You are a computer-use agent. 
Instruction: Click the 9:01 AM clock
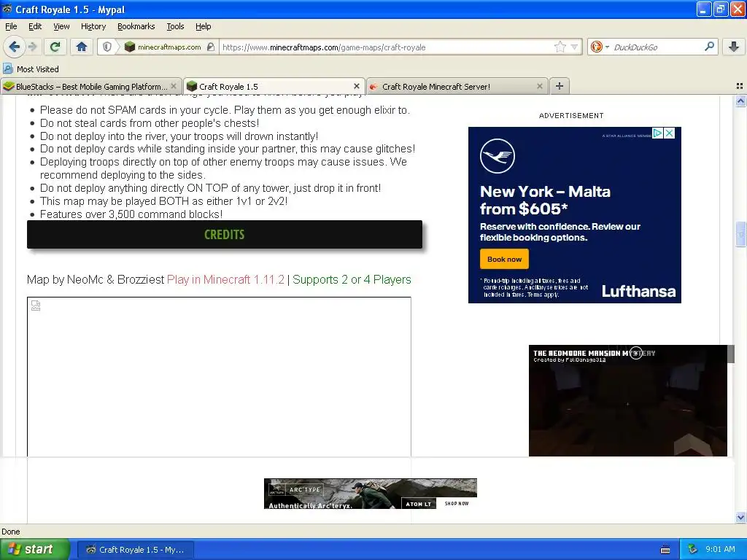(x=720, y=550)
